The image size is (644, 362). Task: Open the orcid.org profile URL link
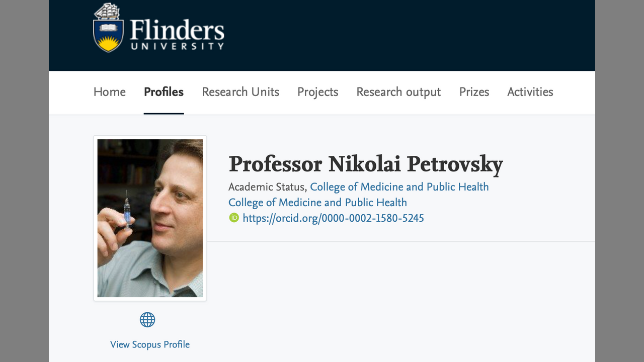click(x=333, y=218)
